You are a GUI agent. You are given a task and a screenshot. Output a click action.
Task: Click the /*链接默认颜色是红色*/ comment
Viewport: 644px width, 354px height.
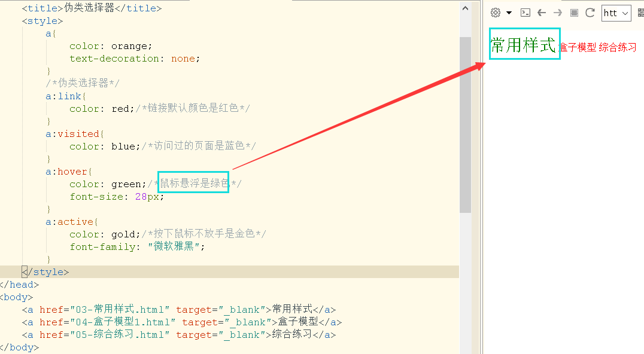(193, 108)
